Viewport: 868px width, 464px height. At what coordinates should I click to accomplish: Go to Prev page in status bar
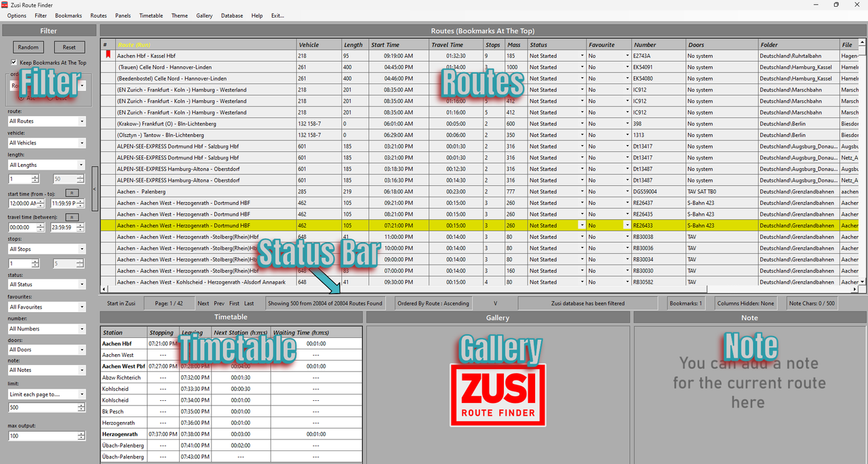click(x=219, y=303)
